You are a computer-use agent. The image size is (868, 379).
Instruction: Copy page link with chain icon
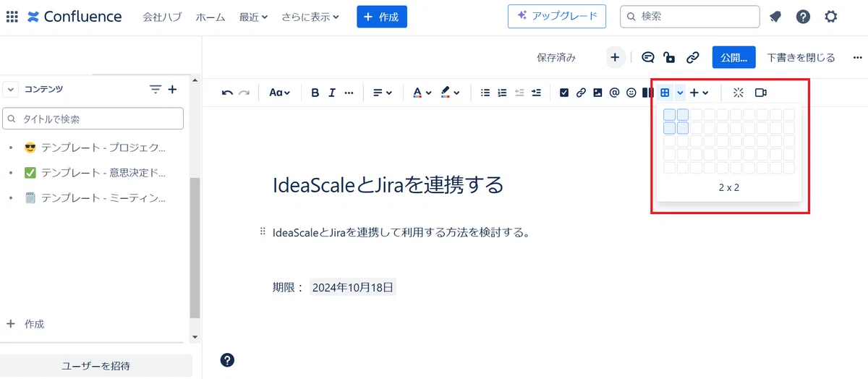[692, 57]
